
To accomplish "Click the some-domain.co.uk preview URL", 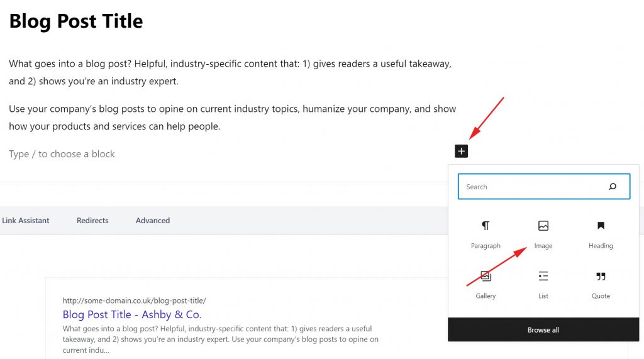I will [135, 301].
